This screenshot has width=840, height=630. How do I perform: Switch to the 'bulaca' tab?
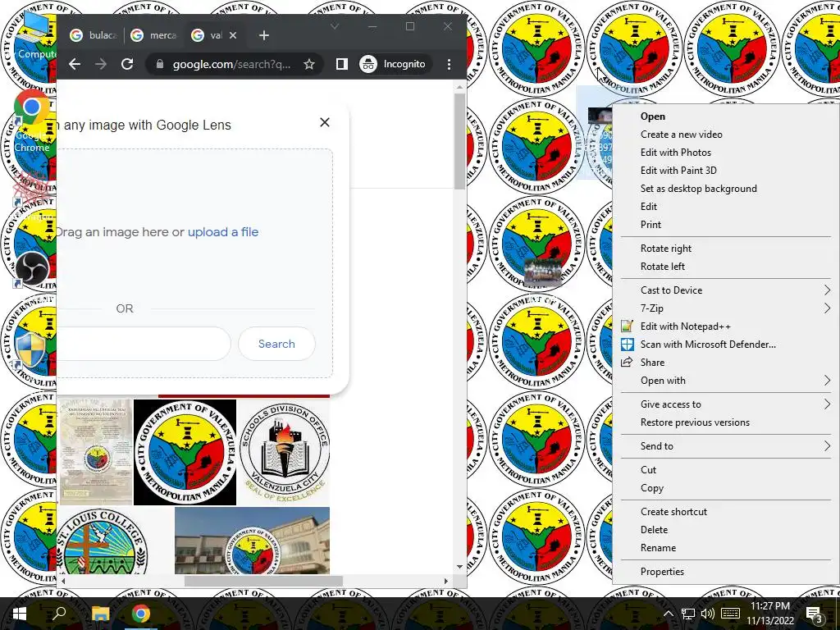point(94,35)
